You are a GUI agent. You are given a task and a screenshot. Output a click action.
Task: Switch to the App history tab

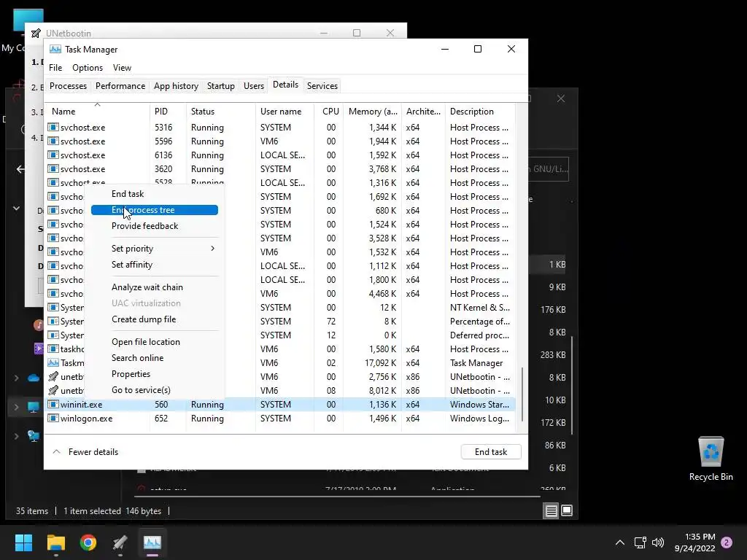pos(176,86)
